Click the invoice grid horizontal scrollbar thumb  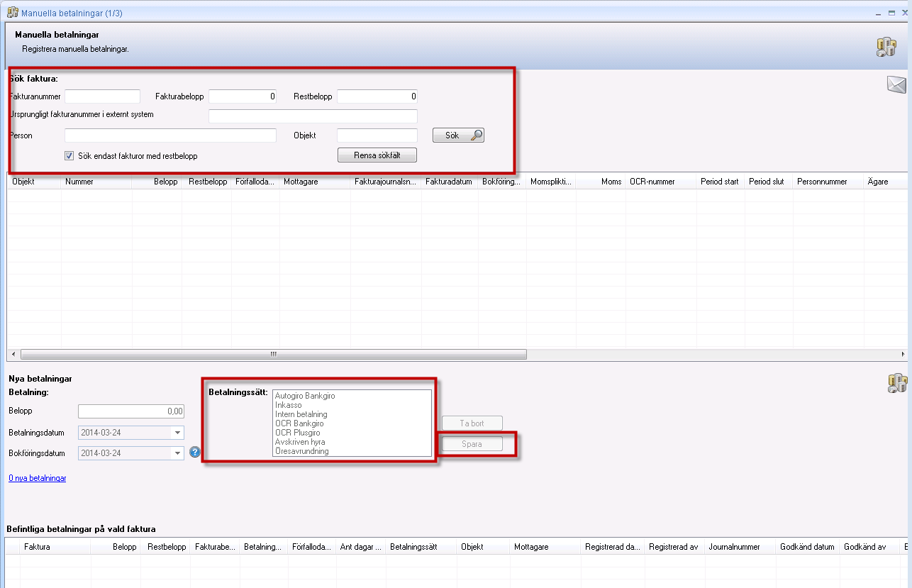273,354
